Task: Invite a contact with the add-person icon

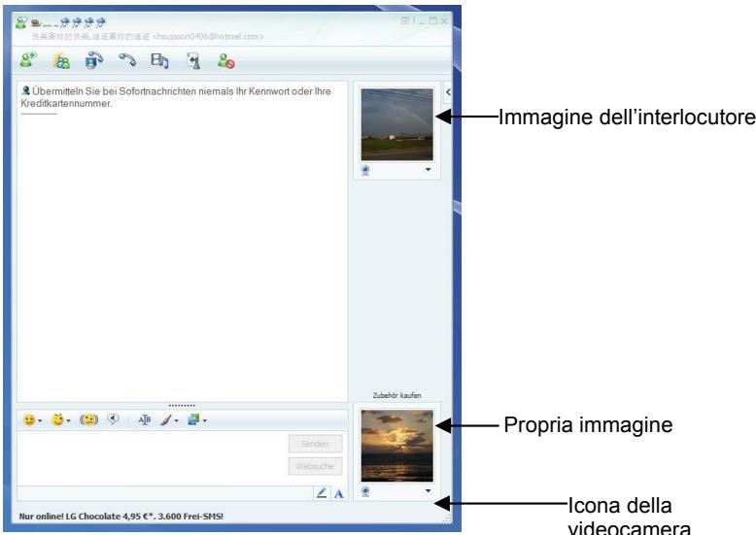Action: 28,61
